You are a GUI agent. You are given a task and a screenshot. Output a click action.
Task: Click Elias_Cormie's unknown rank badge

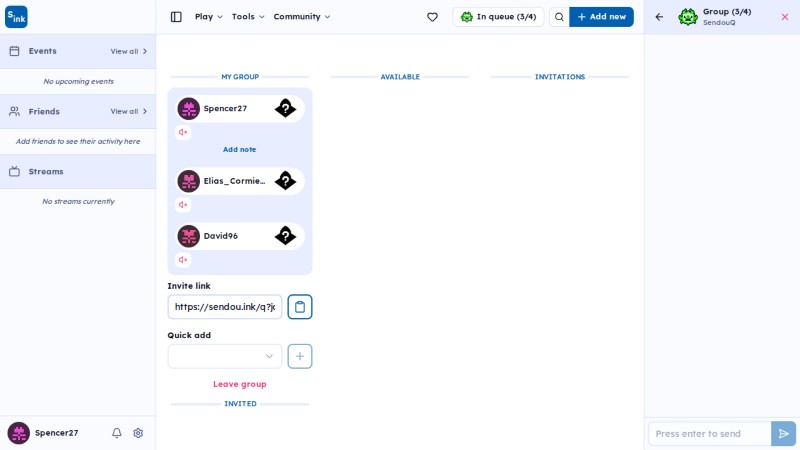[x=285, y=181]
